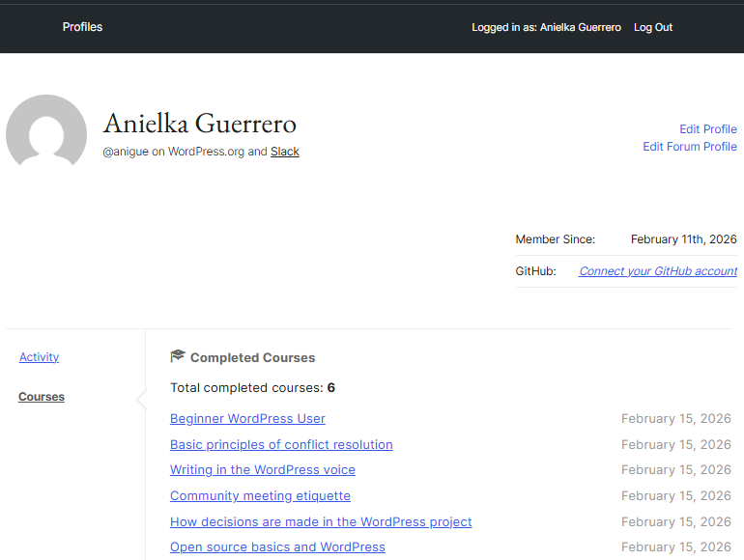Log Out of the account
This screenshot has width=744, height=560.
pos(653,27)
